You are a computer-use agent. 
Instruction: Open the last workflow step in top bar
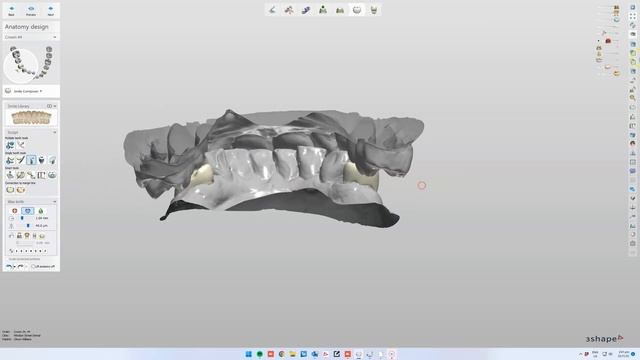tap(374, 10)
